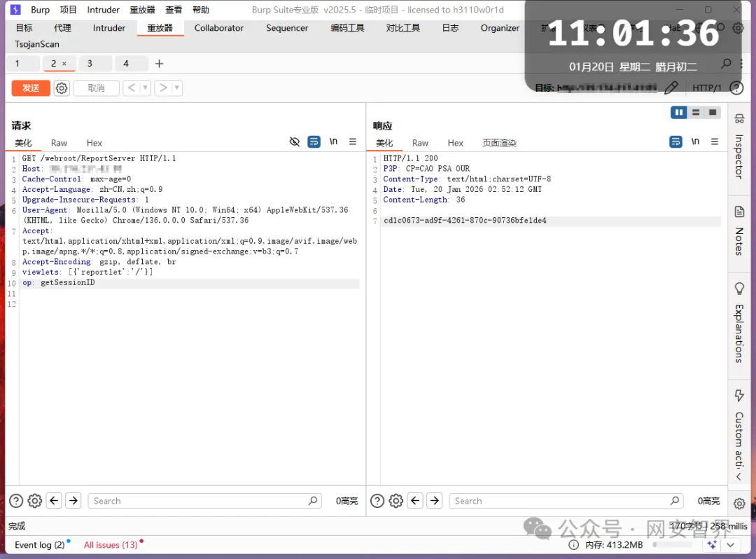The image size is (756, 559).
Task: Collapse side panel chevron arrow
Action: coord(738,477)
